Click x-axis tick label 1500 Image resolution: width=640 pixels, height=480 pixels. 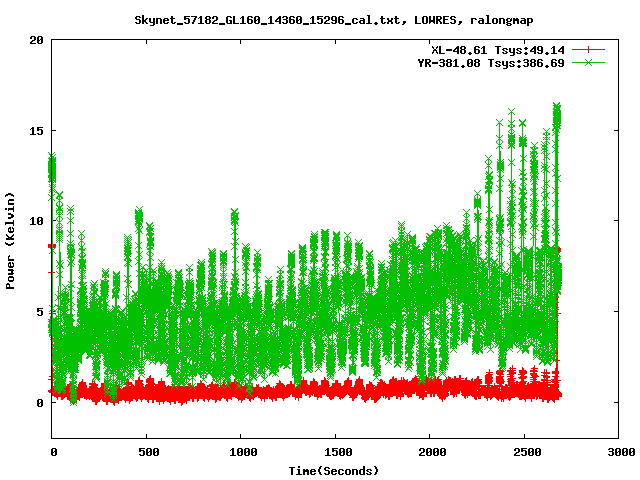(338, 452)
